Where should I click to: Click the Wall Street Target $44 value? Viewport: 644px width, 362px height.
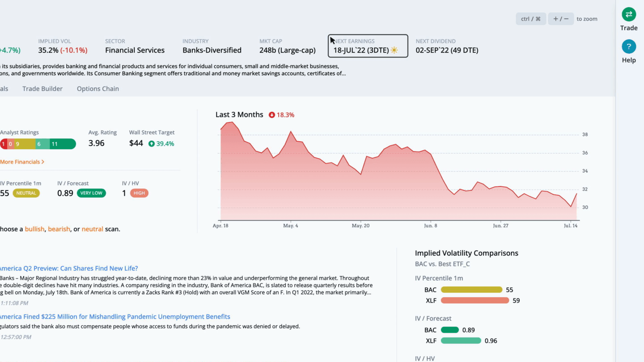136,143
